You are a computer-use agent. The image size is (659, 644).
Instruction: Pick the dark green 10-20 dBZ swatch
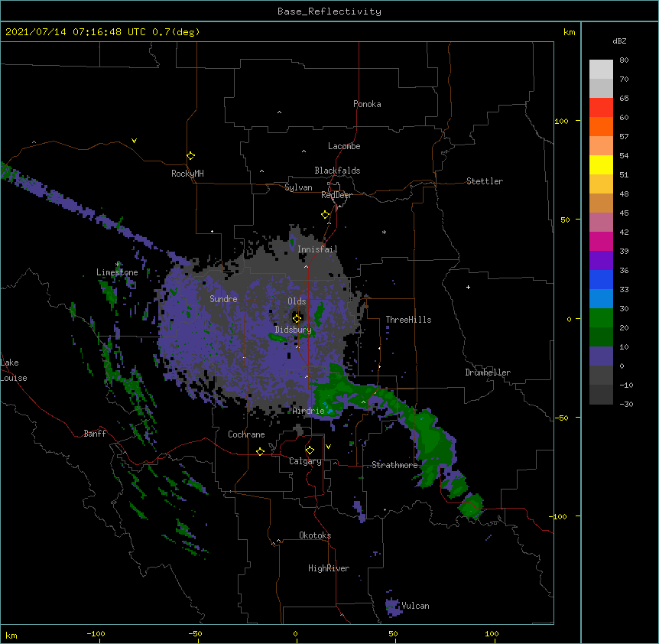(x=601, y=337)
